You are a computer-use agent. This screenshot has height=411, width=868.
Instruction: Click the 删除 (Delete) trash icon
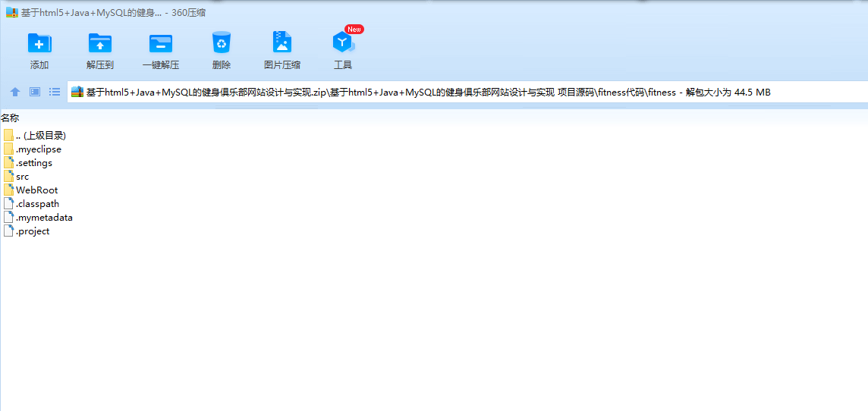click(x=222, y=42)
